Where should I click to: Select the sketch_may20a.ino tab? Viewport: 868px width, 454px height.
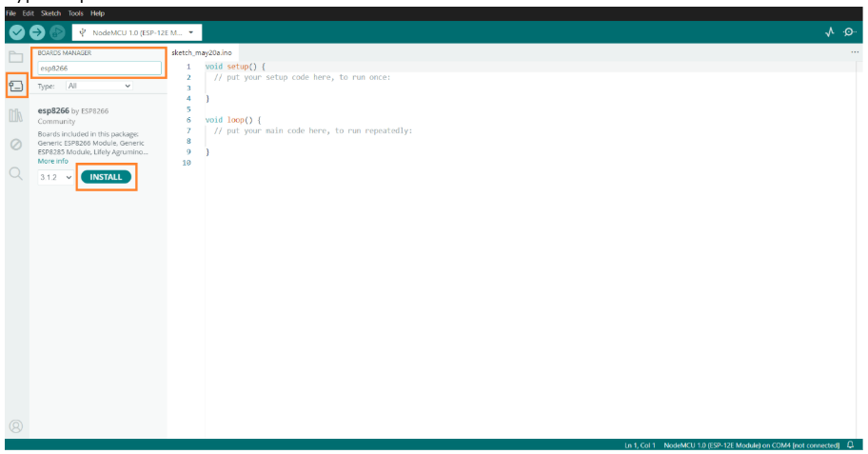pos(202,52)
